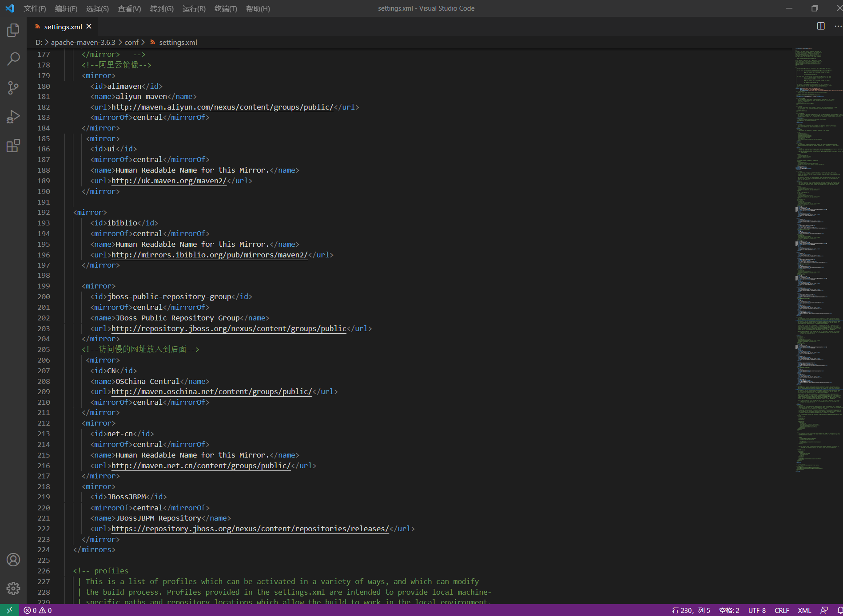
Task: Open the 文件(F) menu
Action: (35, 8)
